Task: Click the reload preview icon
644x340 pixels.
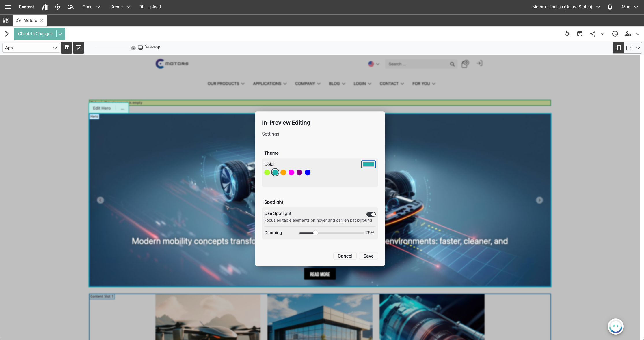Action: (x=567, y=34)
